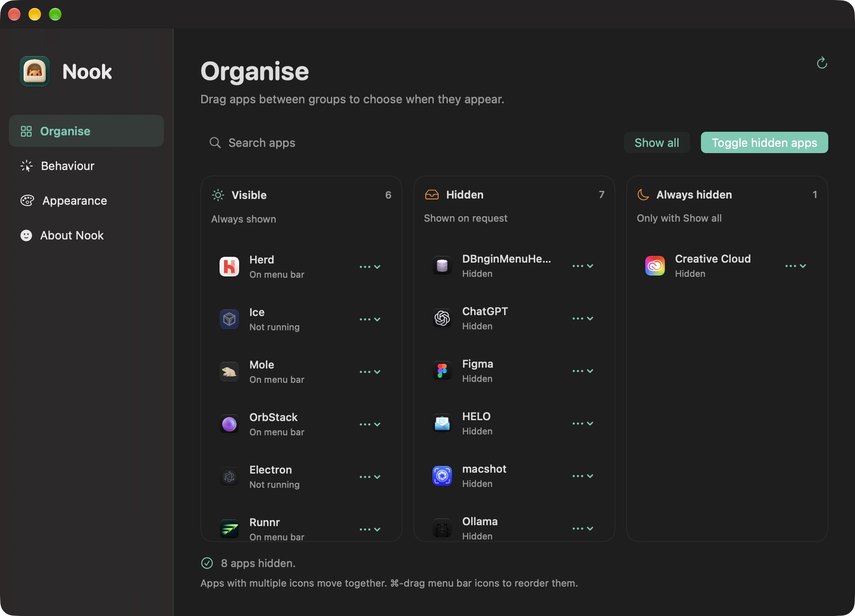Go to the Appearance section
Viewport: 855px width, 616px height.
tap(86, 200)
